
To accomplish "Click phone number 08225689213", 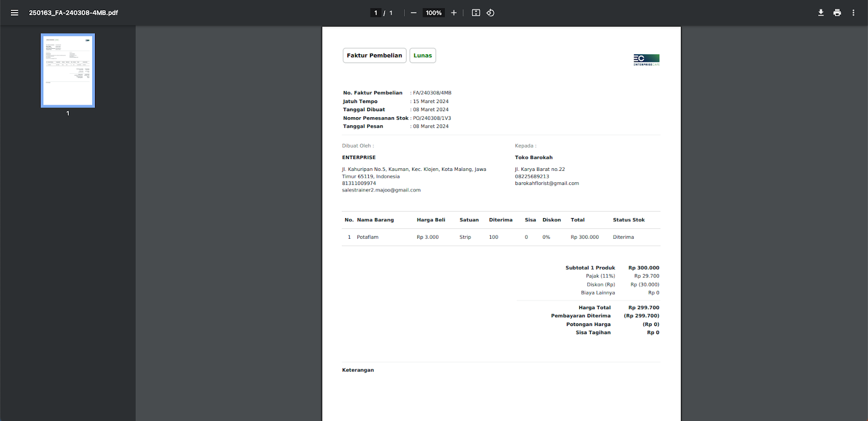I will 532,176.
